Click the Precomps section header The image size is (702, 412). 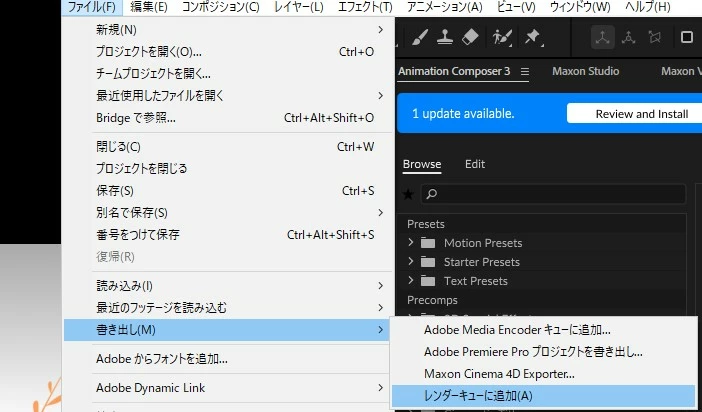pos(432,300)
